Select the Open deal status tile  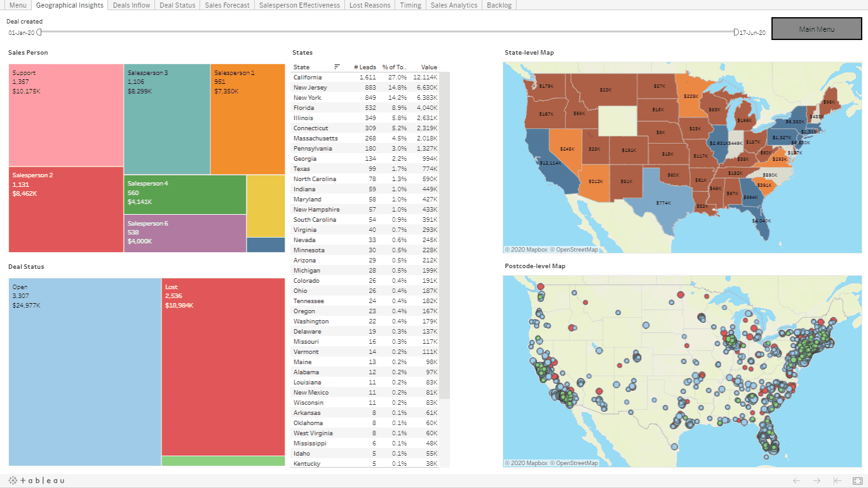85,372
